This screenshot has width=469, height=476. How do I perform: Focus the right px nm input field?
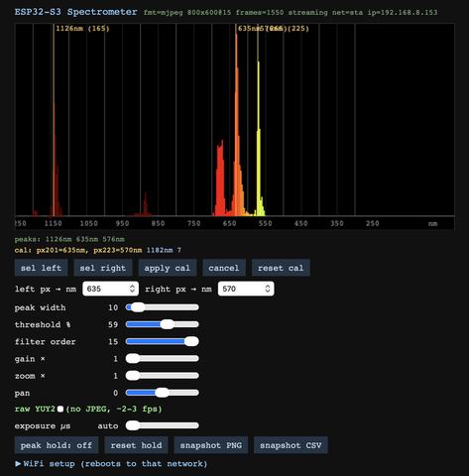[x=246, y=289]
